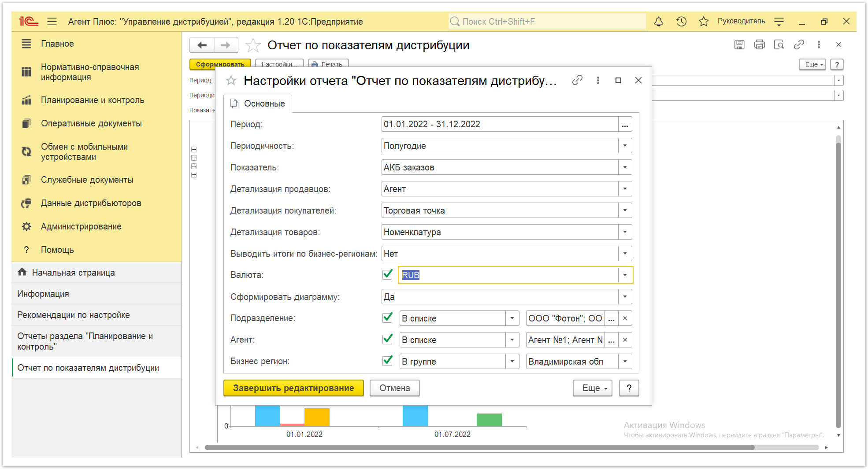The height and width of the screenshot is (469, 868).
Task: Open Еще menu on report toolbar
Action: pyautogui.click(x=812, y=64)
